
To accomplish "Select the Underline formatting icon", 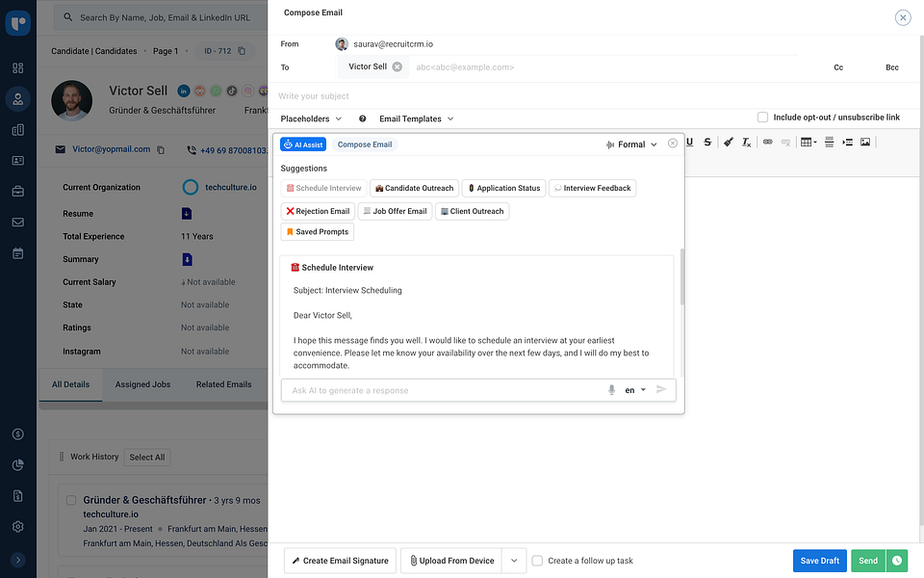I will (x=689, y=142).
